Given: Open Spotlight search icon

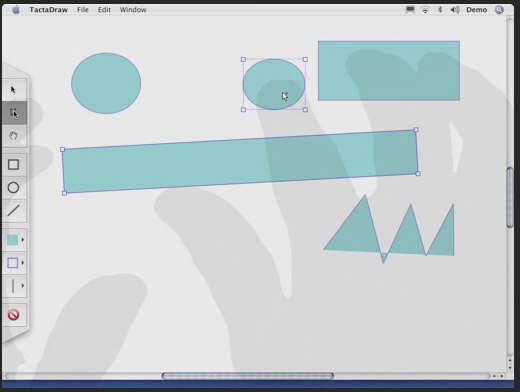Looking at the screenshot, I should tap(499, 10).
